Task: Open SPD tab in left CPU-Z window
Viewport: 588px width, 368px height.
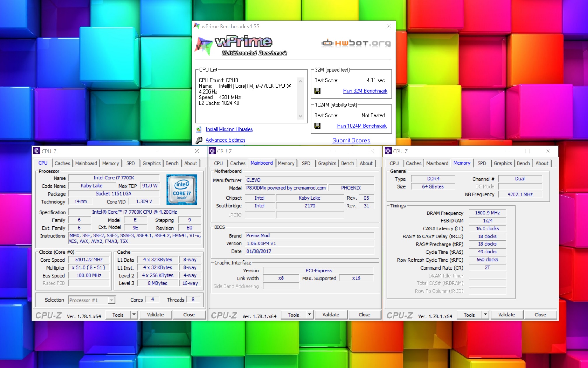Action: pos(131,163)
